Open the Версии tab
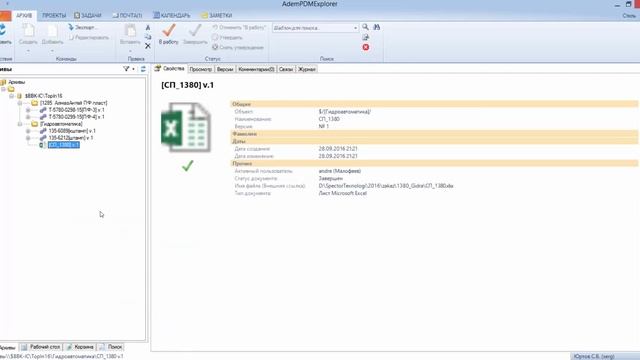Image resolution: width=640 pixels, height=360 pixels. [x=225, y=69]
